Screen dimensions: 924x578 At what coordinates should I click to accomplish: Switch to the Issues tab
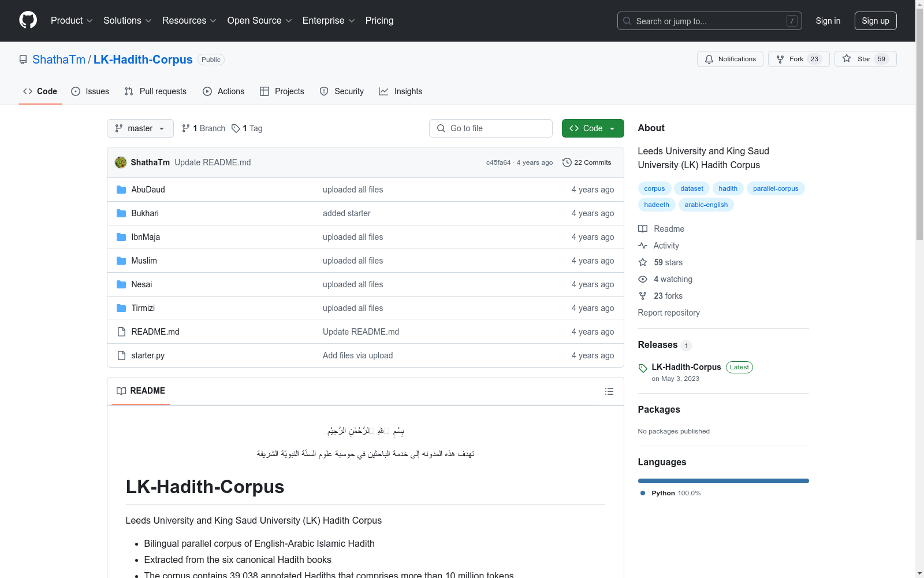[x=90, y=91]
